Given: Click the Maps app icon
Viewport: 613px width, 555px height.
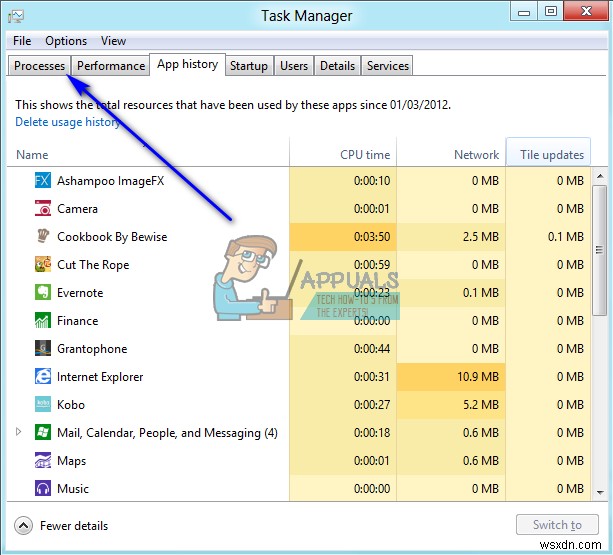Looking at the screenshot, I should [x=43, y=460].
